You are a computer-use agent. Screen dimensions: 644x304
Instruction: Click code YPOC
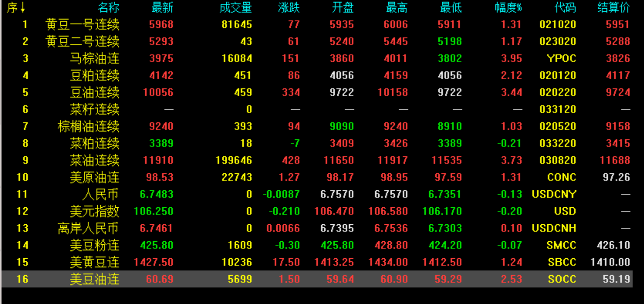[561, 58]
